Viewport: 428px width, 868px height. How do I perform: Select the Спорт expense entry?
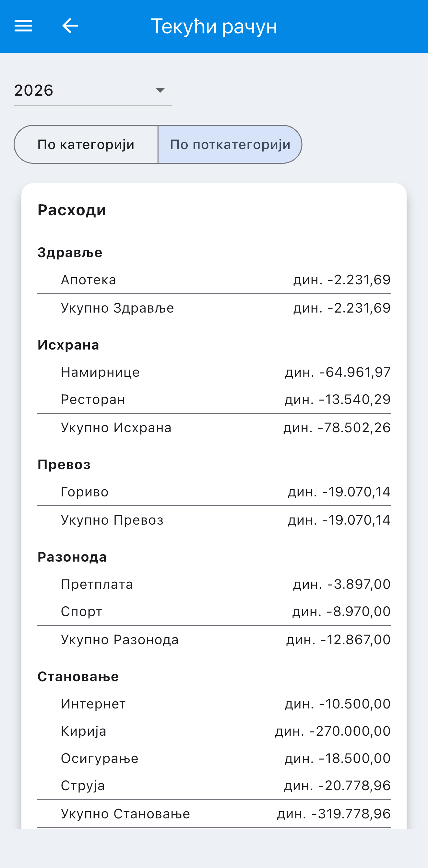[x=214, y=612]
